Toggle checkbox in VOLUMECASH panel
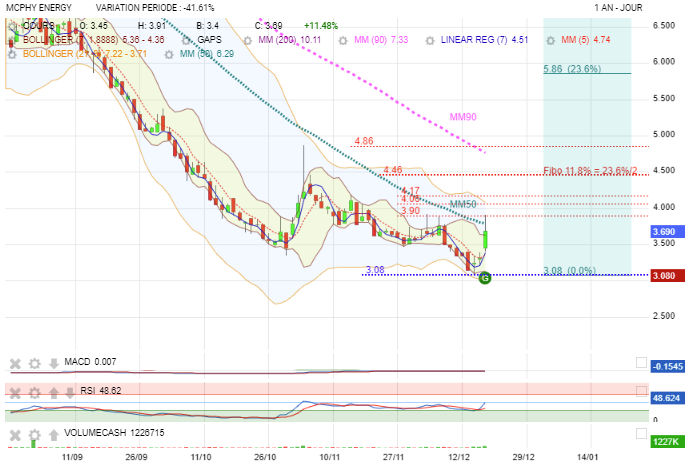This screenshot has height=464, width=689. click(641, 434)
